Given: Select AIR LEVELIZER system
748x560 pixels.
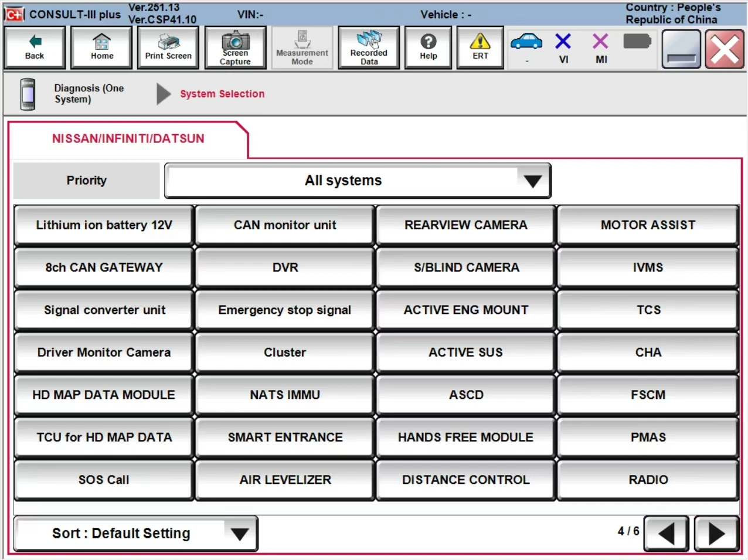Looking at the screenshot, I should [285, 480].
